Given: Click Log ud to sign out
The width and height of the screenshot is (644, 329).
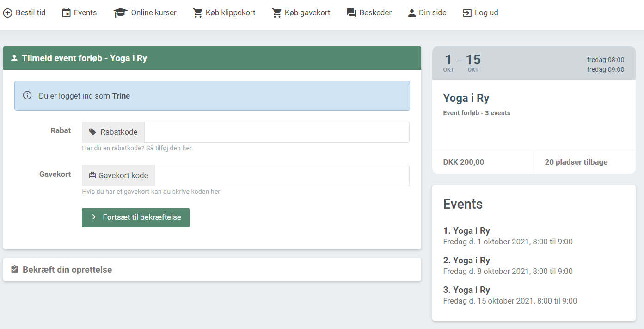Looking at the screenshot, I should (x=486, y=13).
